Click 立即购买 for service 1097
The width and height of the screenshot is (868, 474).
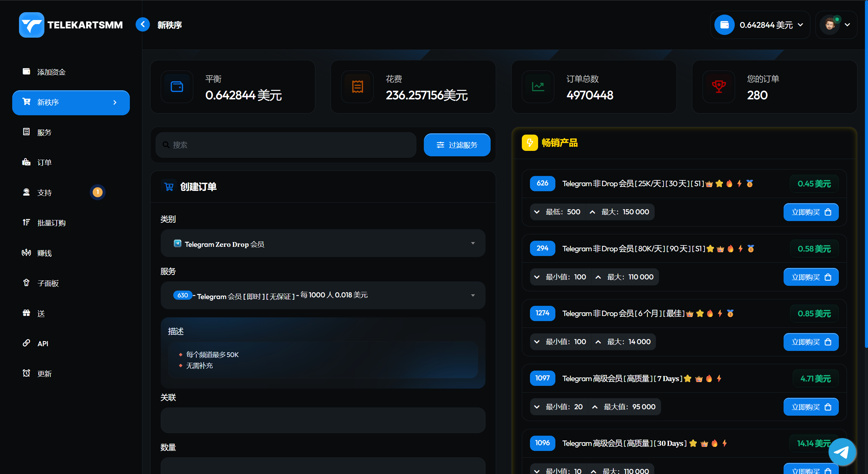pyautogui.click(x=811, y=407)
